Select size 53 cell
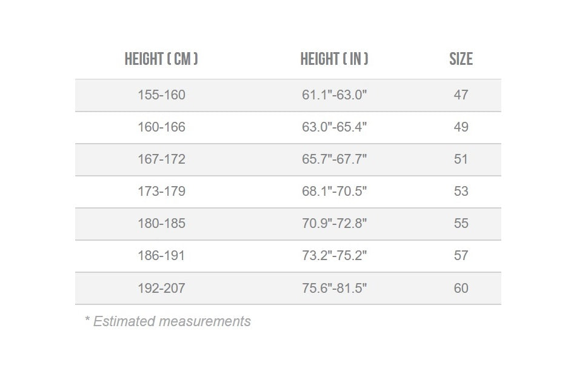 coord(461,192)
